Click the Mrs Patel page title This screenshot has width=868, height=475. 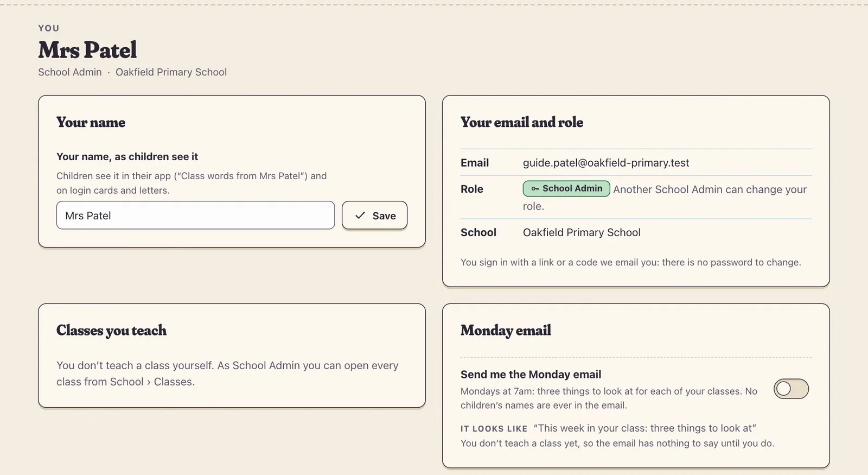pyautogui.click(x=87, y=50)
